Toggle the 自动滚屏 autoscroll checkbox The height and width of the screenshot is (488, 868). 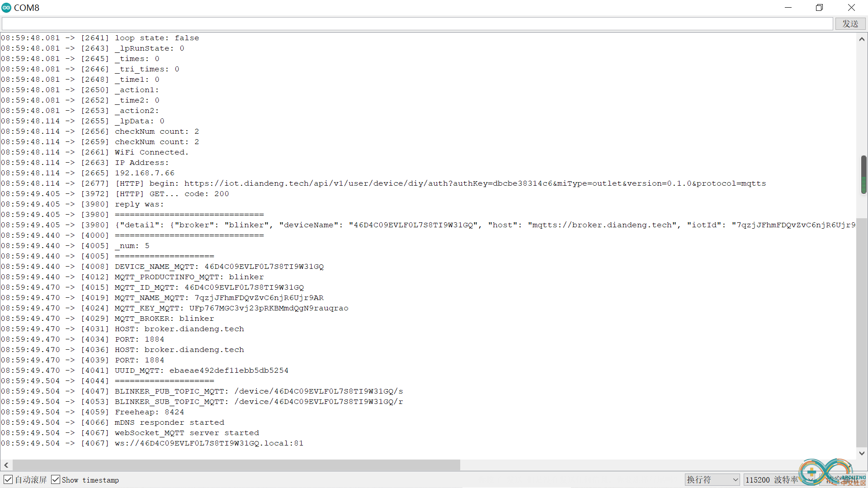[x=8, y=479]
